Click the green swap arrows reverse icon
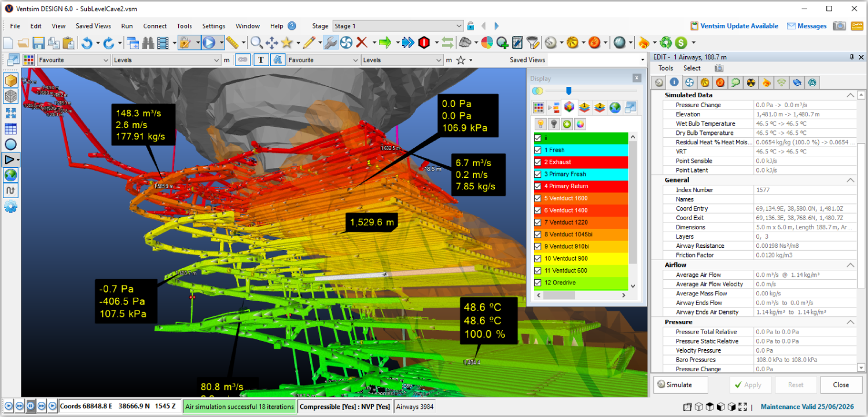The image size is (868, 417). pyautogui.click(x=447, y=43)
